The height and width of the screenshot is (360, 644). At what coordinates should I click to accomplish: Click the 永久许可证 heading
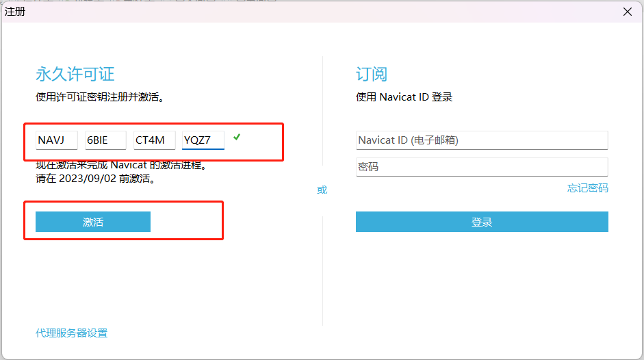[75, 75]
